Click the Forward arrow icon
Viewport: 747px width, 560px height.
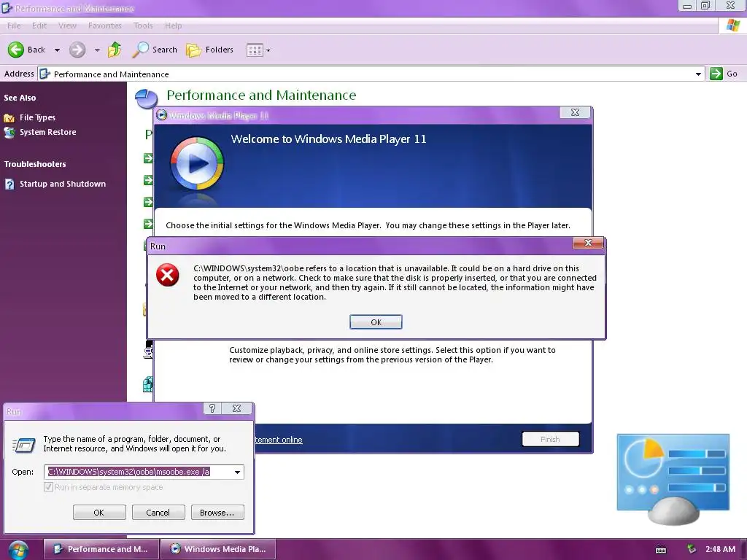point(77,50)
